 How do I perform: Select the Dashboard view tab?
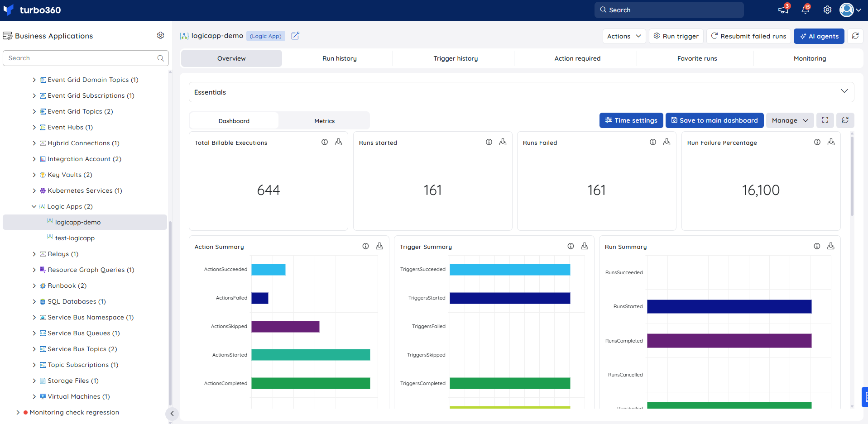click(234, 121)
